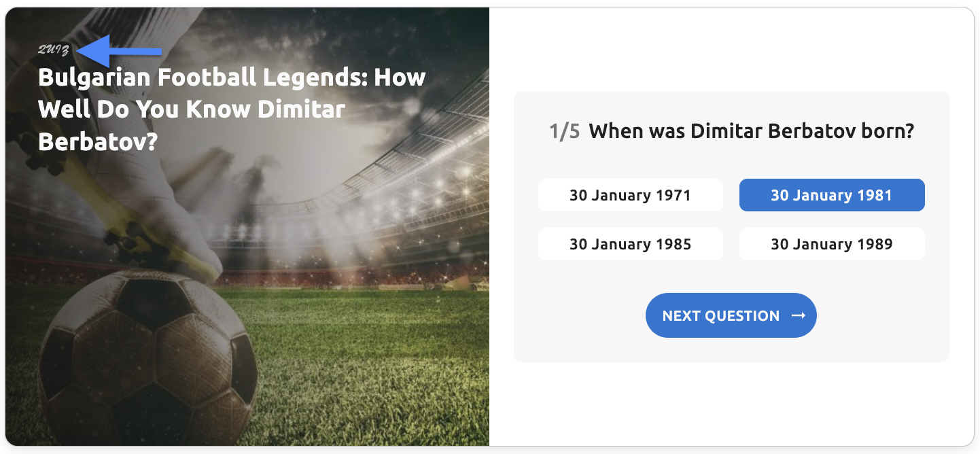Select the "30 January 1971" answer
Image resolution: width=980 pixels, height=454 pixels.
point(630,196)
